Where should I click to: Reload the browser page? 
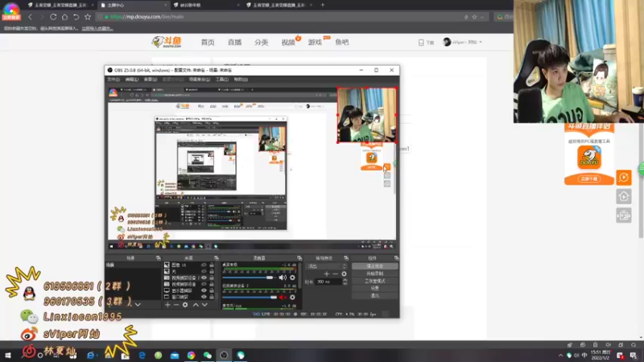(x=53, y=17)
